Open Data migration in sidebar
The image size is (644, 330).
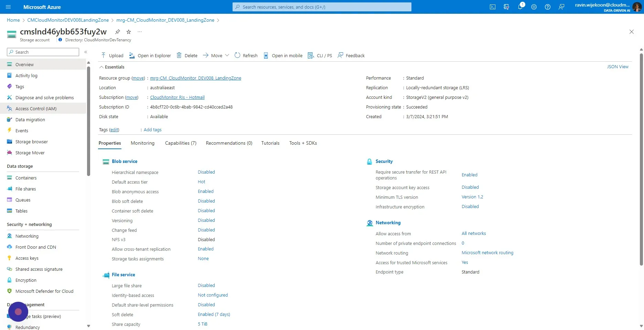pos(43,120)
